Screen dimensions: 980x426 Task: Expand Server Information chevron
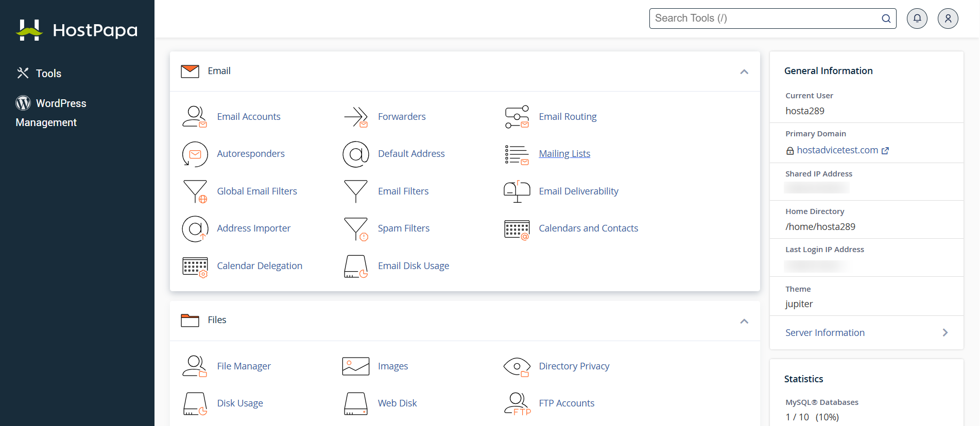(x=945, y=332)
